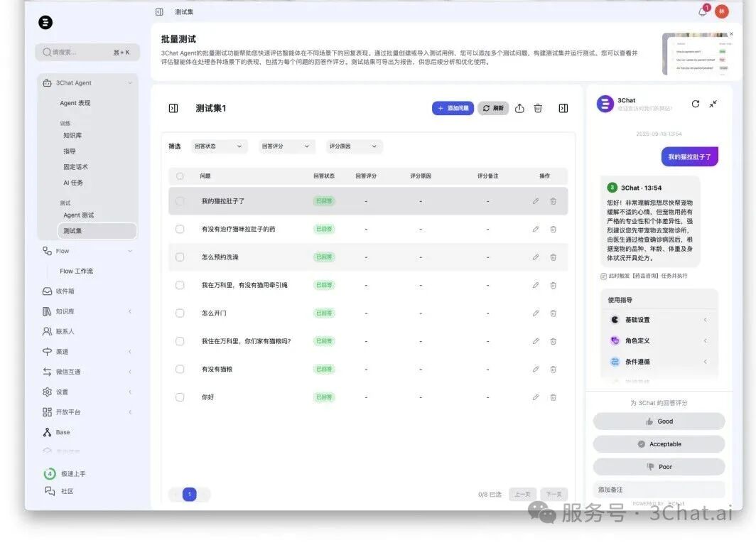Viewport: 756px width, 543px height.
Task: Delete the row 你好
Action: [553, 397]
